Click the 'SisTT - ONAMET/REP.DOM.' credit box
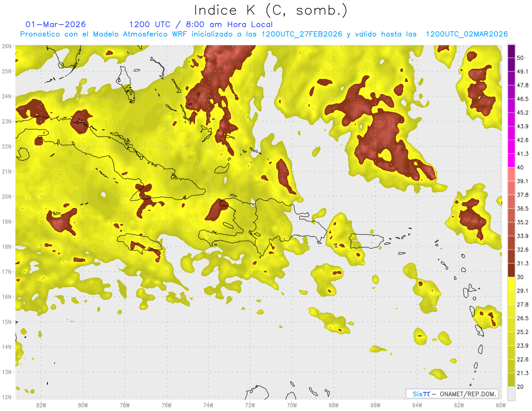 point(452,394)
